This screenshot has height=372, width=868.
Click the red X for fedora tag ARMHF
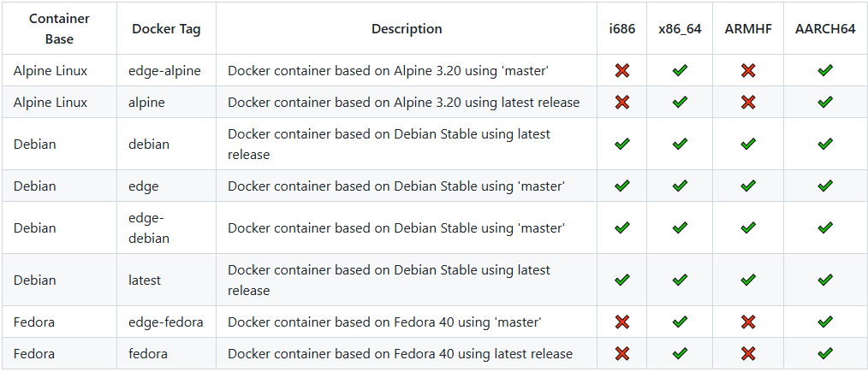pyautogui.click(x=748, y=354)
